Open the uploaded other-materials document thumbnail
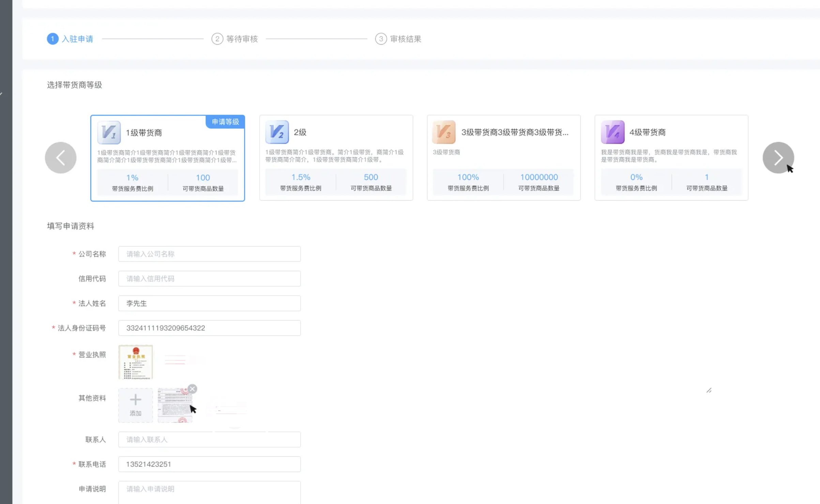This screenshot has height=504, width=820. point(174,406)
